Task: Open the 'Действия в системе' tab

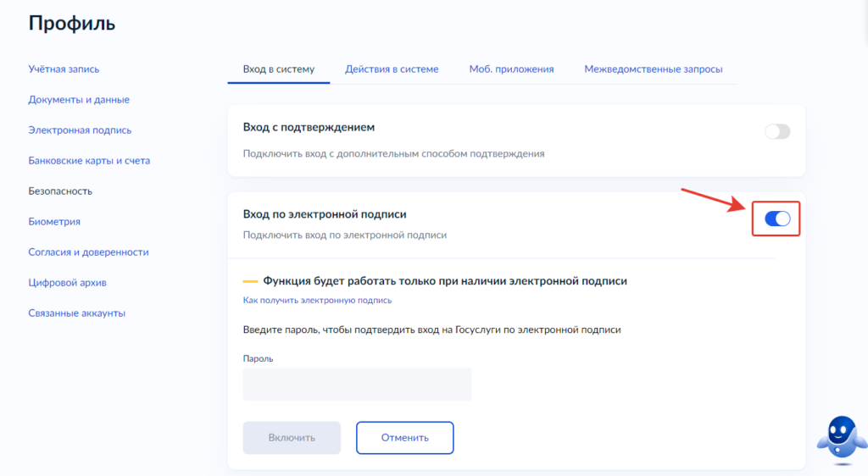Action: (392, 69)
